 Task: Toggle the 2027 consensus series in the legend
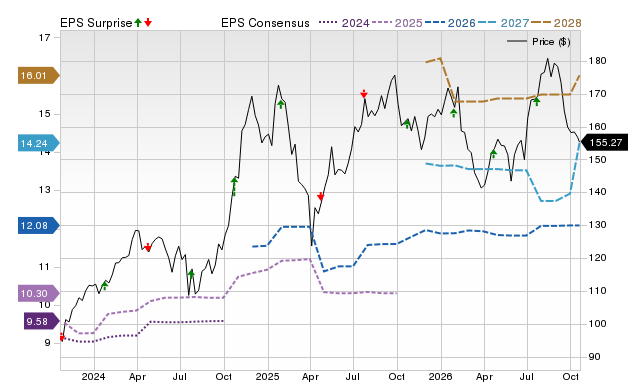[503, 23]
